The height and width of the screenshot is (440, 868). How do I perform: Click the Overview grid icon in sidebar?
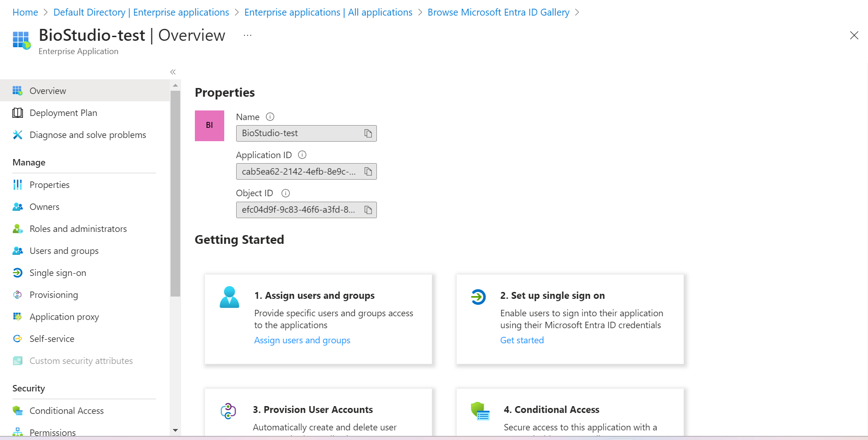pyautogui.click(x=17, y=91)
